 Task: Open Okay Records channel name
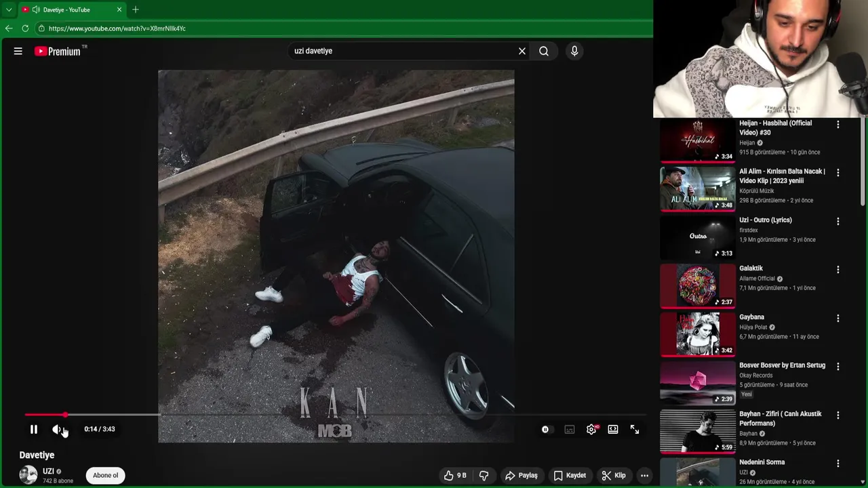756,375
